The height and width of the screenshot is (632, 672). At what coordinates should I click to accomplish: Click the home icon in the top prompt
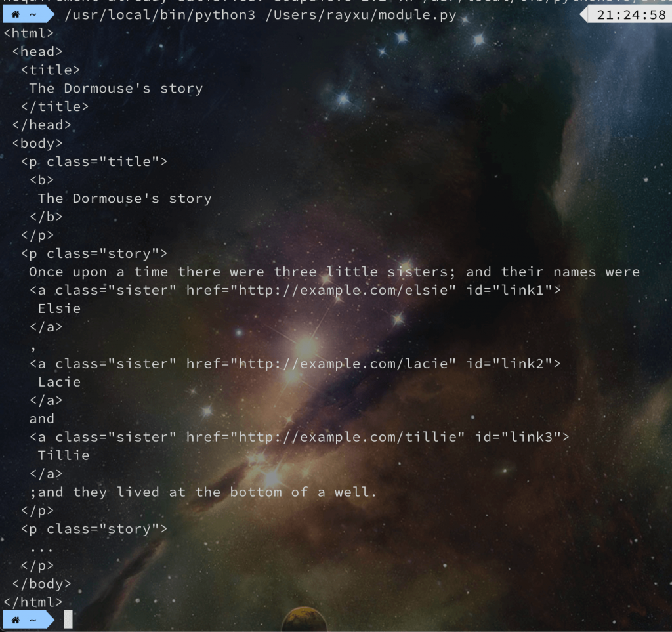tap(16, 15)
